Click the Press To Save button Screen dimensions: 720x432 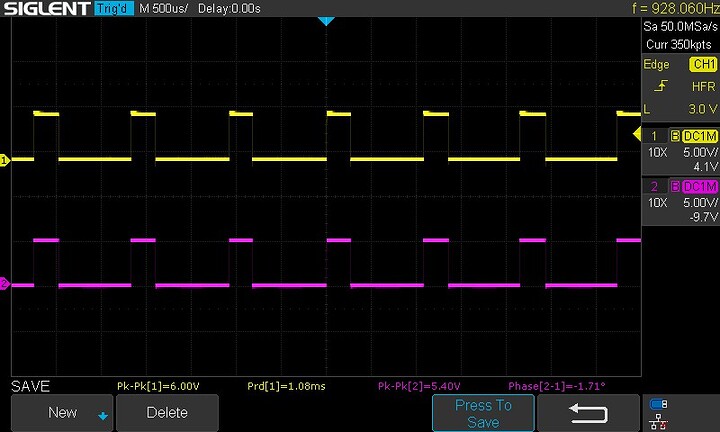click(x=483, y=413)
